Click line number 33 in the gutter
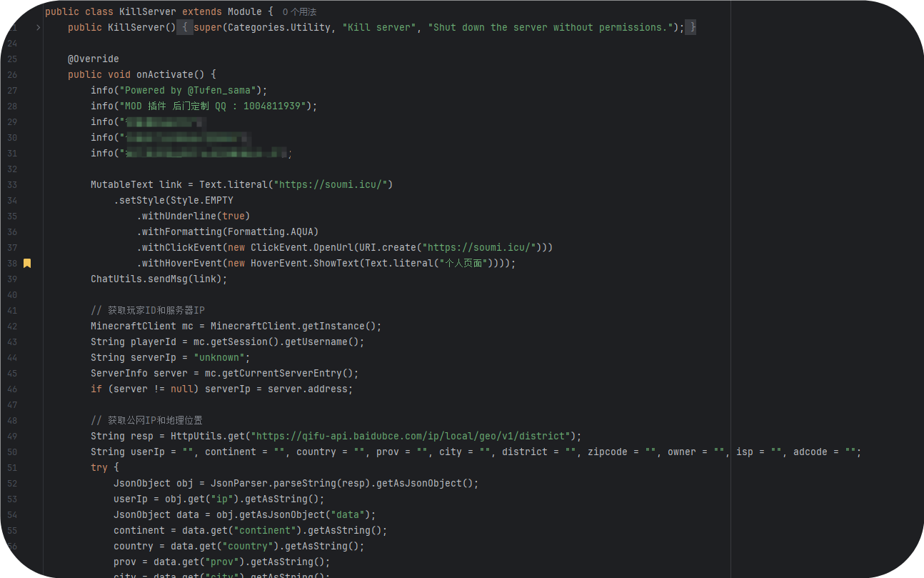This screenshot has height=578, width=924. [x=12, y=185]
